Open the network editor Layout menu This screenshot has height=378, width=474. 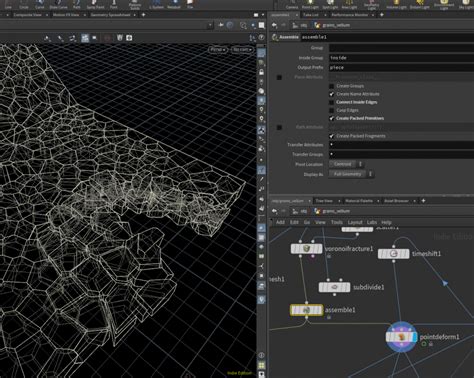pyautogui.click(x=355, y=222)
